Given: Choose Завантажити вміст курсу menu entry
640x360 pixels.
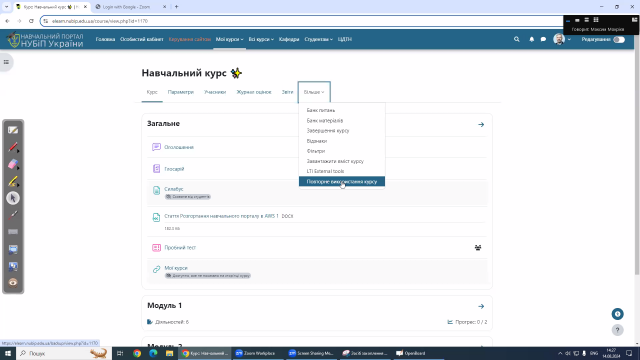Looking at the screenshot, I should pos(342,161).
